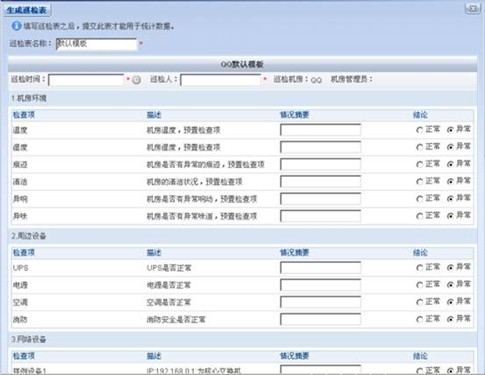
Task: Click 检查项 header in 网络设备 section
Action: 24,356
